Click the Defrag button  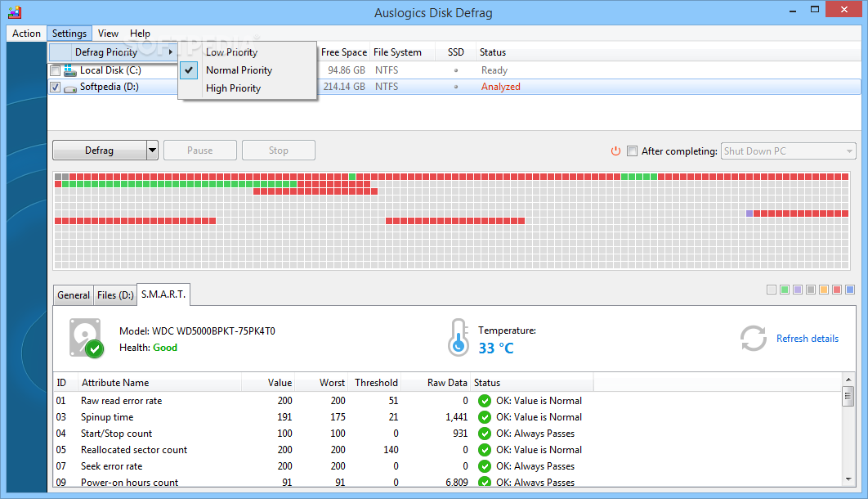100,150
